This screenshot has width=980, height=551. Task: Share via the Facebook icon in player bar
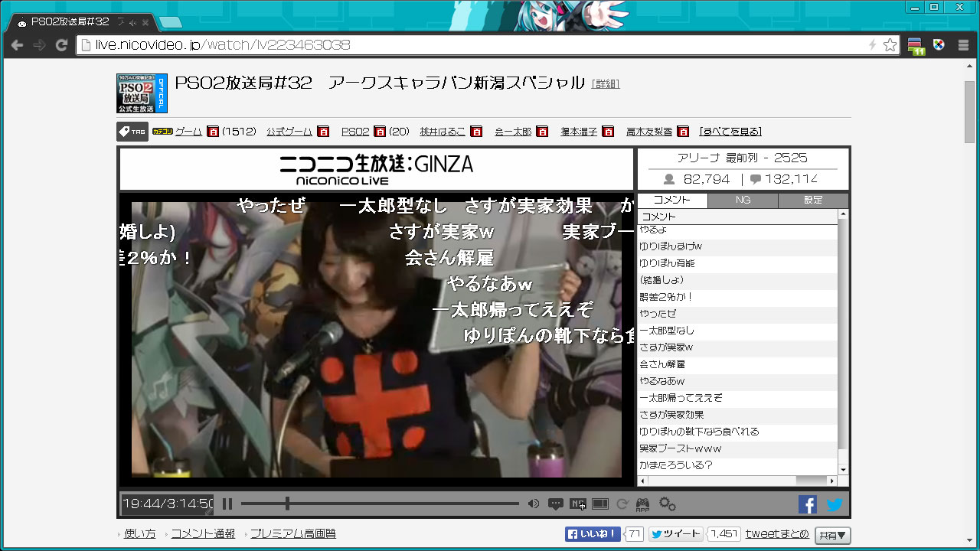coord(808,504)
